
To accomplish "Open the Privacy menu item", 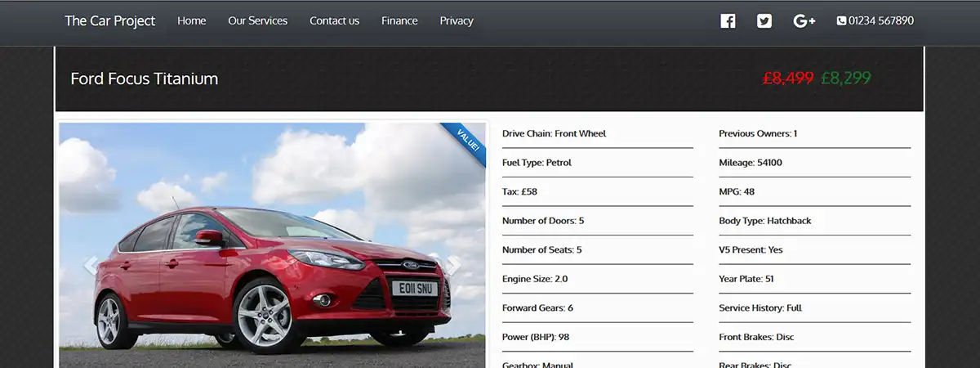I will pos(457,21).
